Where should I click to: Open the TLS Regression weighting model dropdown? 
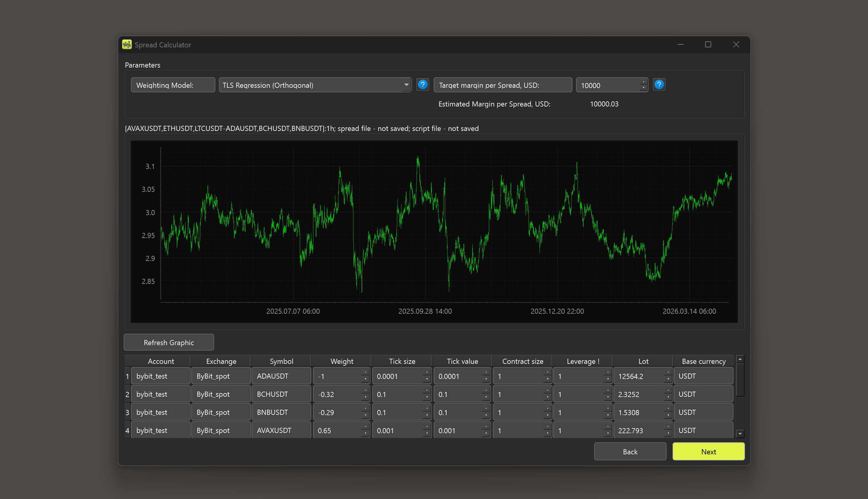[x=406, y=85]
